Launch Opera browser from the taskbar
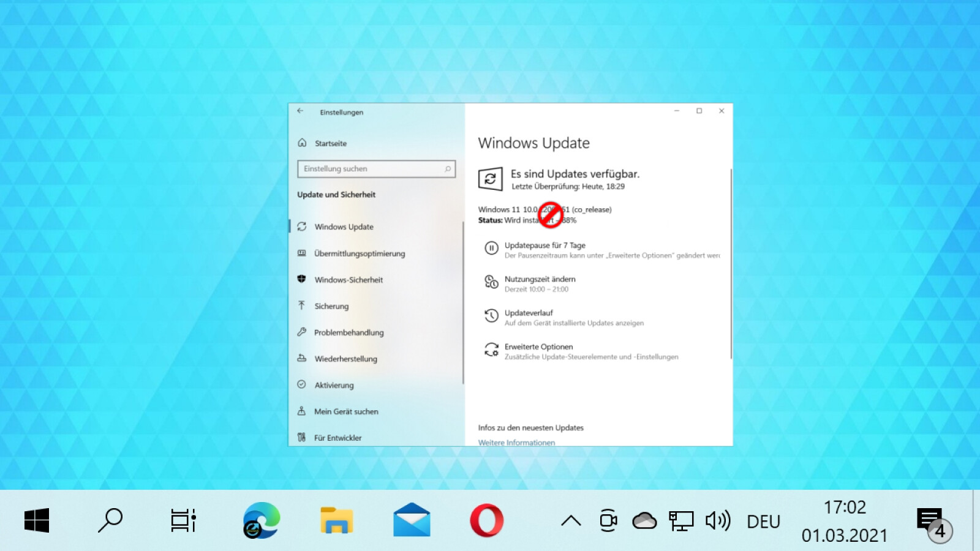The height and width of the screenshot is (551, 980). click(x=487, y=520)
